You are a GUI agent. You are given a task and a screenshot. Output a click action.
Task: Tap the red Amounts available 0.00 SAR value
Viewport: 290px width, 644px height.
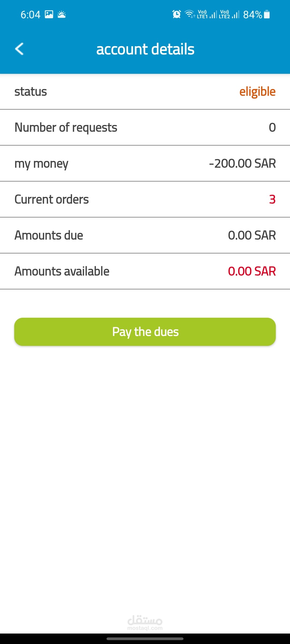click(252, 271)
